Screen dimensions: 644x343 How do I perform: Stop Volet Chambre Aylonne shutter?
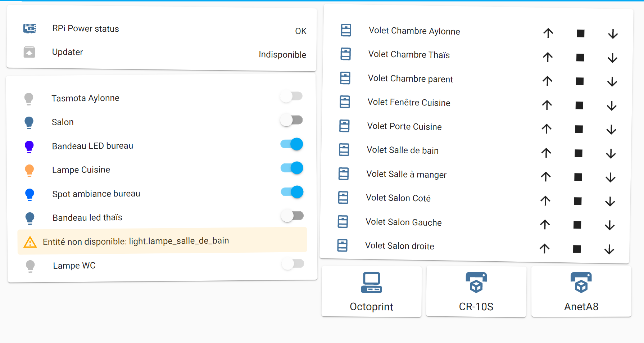coord(580,33)
